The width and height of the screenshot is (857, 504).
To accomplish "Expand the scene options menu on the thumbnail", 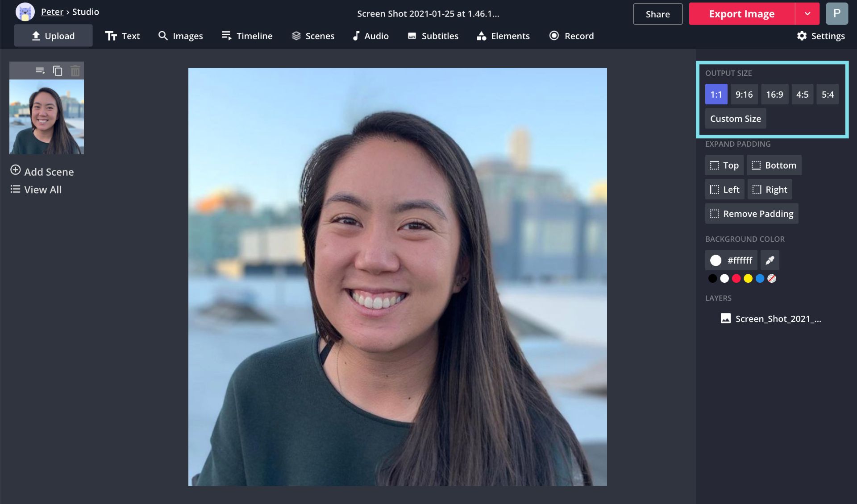I will tap(39, 70).
